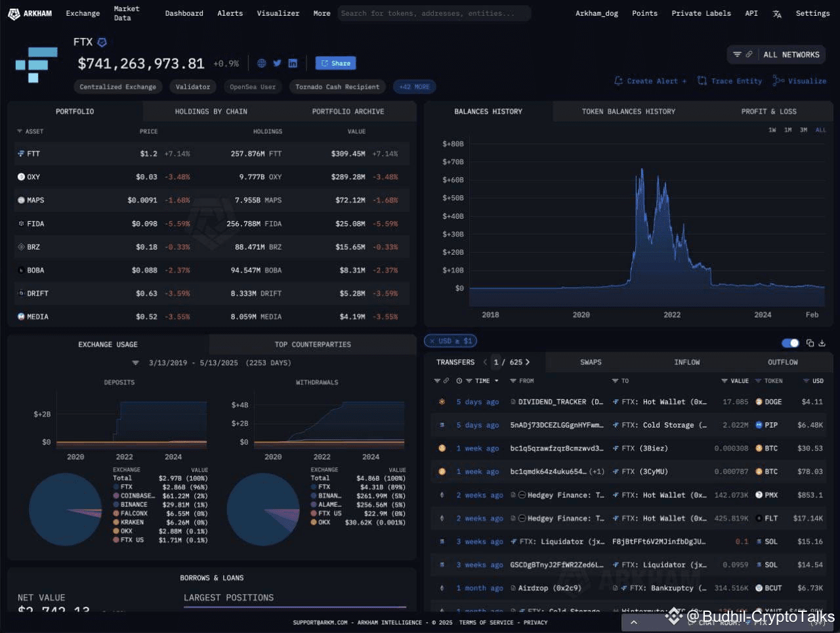The height and width of the screenshot is (633, 840).
Task: Click the token search input field
Action: coord(434,13)
